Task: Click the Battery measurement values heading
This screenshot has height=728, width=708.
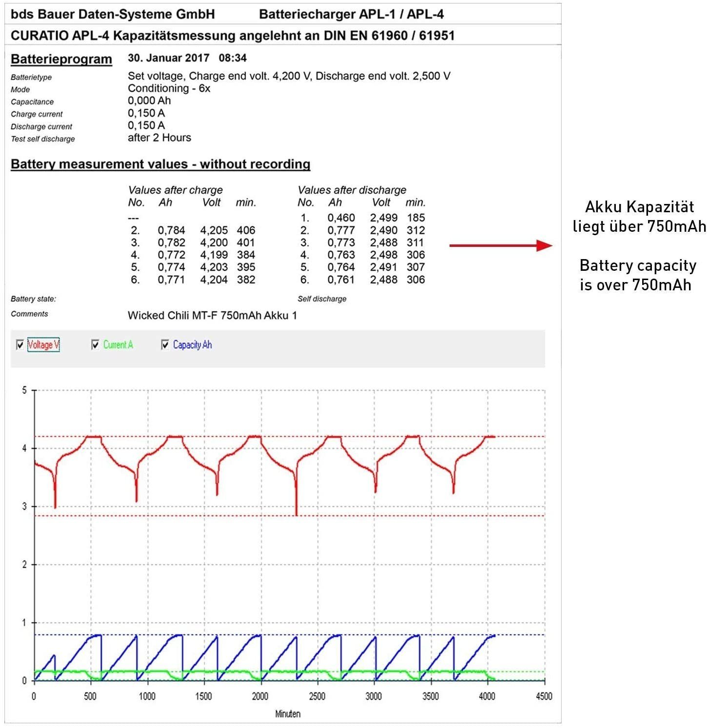Action: 160,164
